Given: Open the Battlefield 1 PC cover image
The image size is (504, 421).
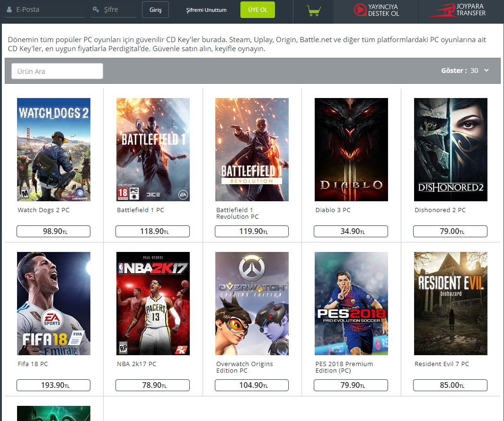Looking at the screenshot, I should pyautogui.click(x=153, y=150).
